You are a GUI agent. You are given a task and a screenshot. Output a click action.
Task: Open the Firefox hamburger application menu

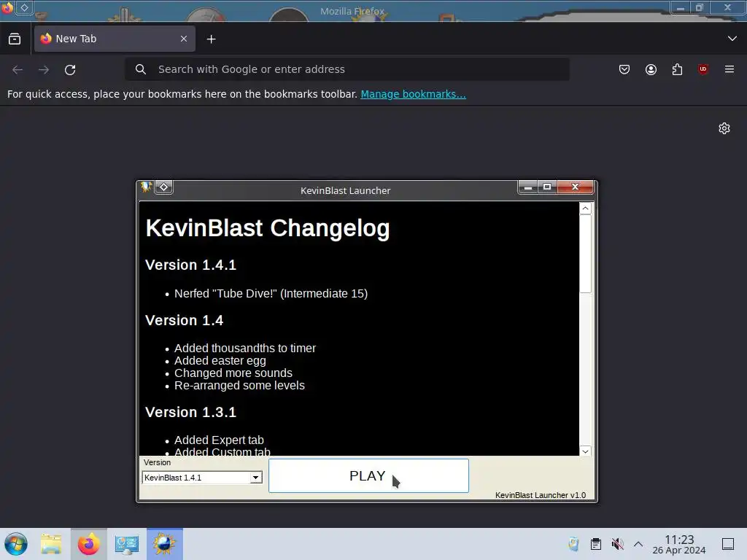[729, 69]
